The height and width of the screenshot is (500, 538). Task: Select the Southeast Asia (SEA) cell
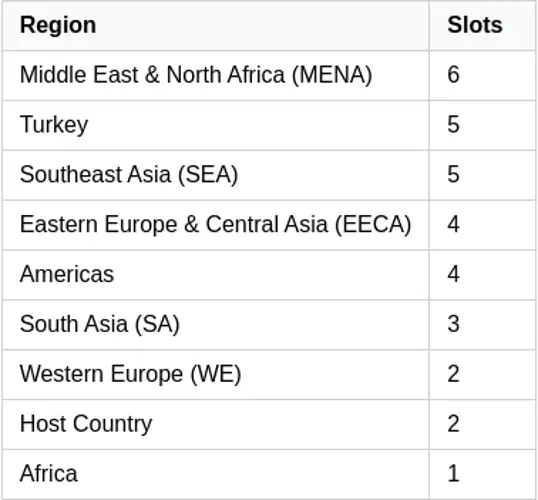[x=215, y=175]
